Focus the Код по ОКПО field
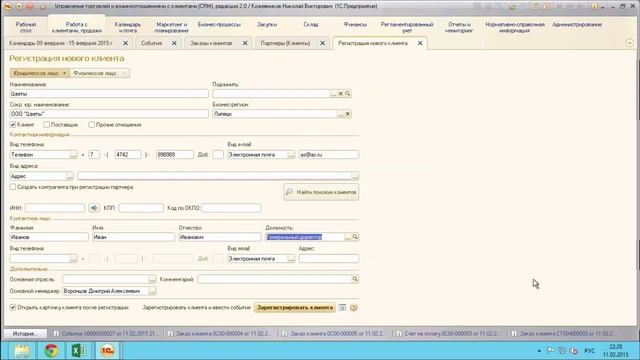Screen dimensions: 640x360 (x=231, y=208)
